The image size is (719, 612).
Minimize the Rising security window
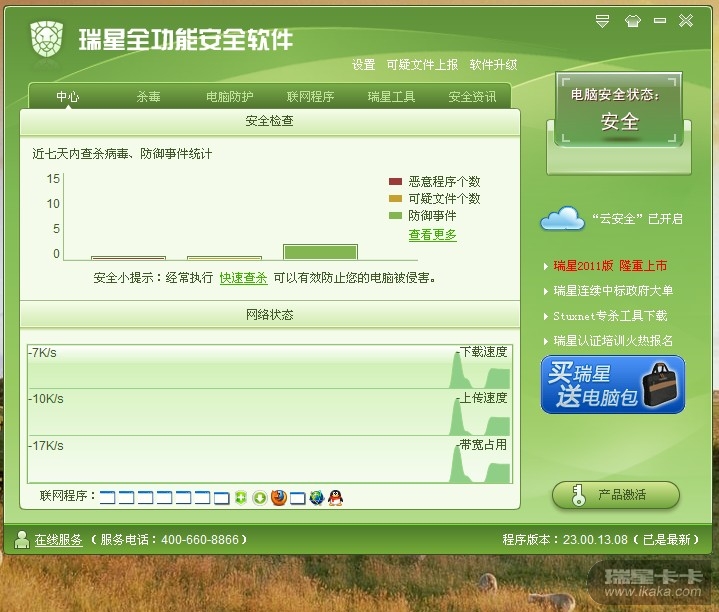tap(660, 21)
